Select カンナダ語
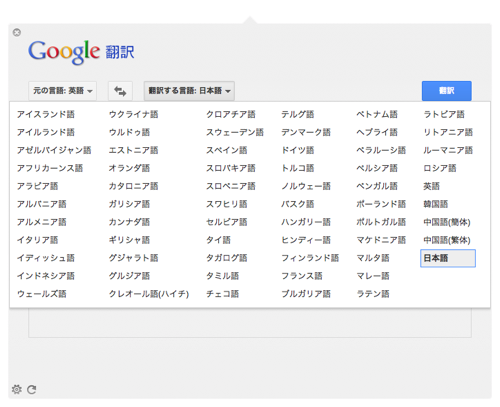Image resolution: width=500 pixels, height=407 pixels. click(130, 222)
